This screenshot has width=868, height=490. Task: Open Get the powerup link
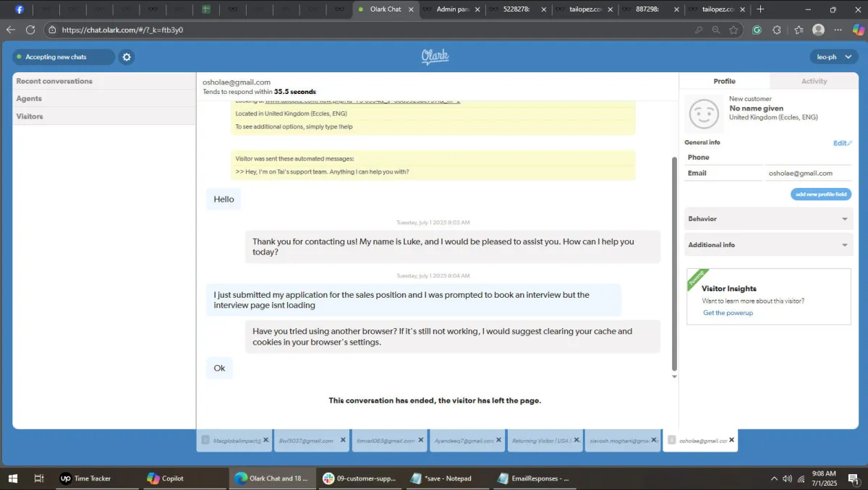pos(728,313)
